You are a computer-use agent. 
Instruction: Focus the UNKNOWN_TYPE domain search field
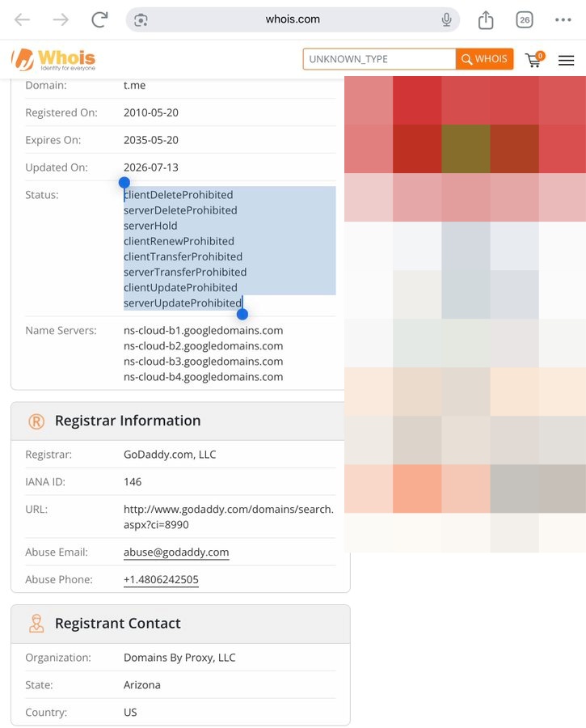pos(380,59)
